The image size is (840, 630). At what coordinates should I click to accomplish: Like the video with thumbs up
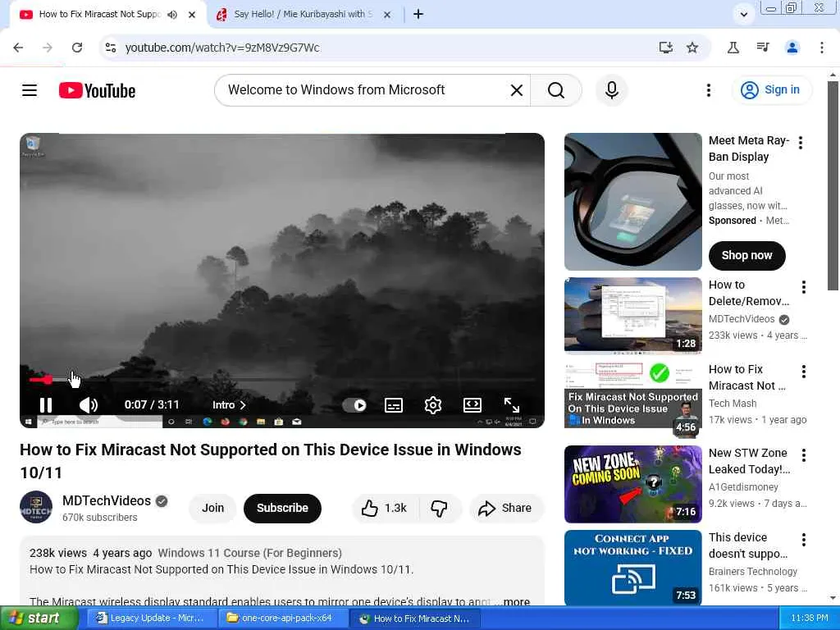tap(384, 508)
